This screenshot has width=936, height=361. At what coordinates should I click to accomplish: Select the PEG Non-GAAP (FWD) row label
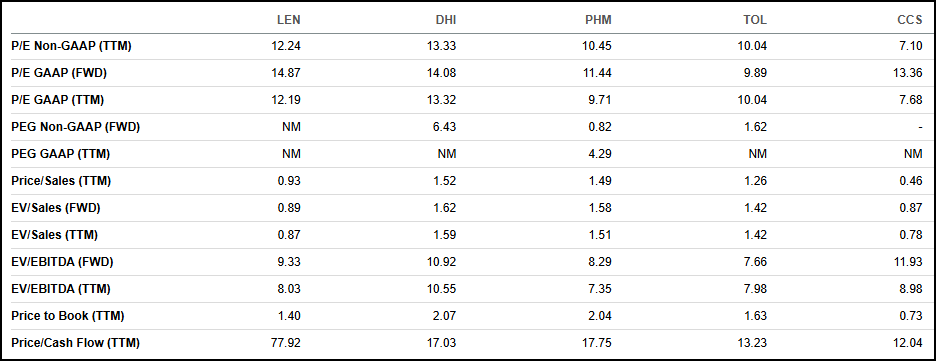[x=75, y=127]
